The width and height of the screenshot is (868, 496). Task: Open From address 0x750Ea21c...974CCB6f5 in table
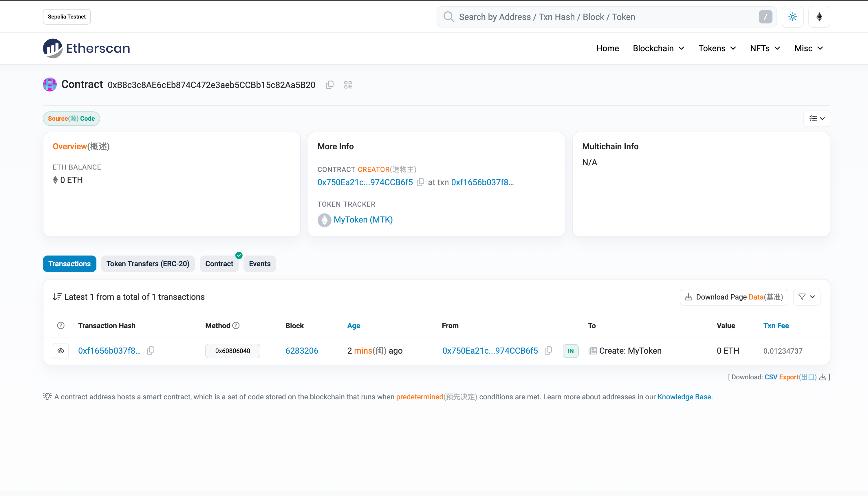coord(490,350)
